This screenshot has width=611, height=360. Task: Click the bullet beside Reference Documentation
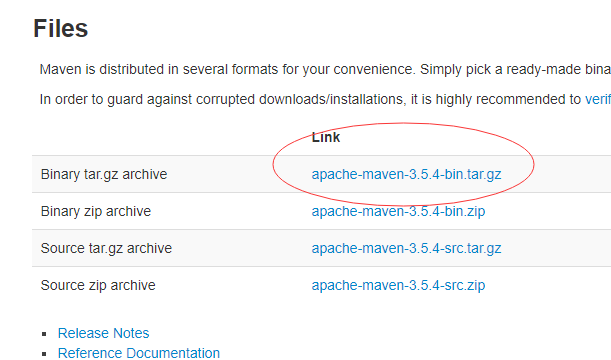(44, 354)
